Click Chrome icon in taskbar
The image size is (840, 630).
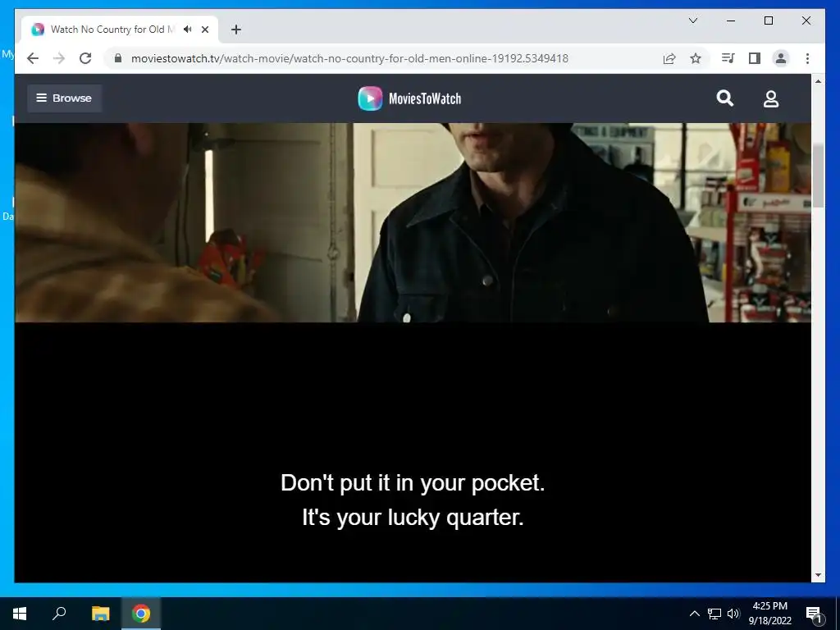[x=141, y=614]
